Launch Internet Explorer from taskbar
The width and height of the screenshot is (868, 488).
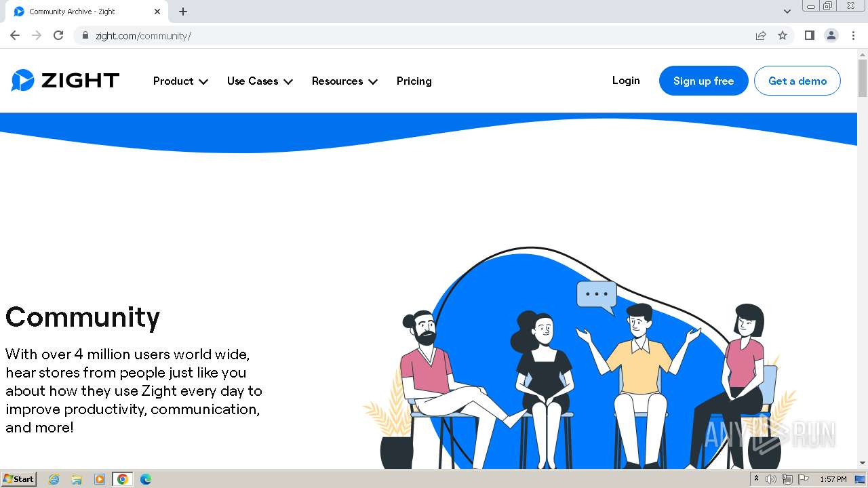(54, 479)
